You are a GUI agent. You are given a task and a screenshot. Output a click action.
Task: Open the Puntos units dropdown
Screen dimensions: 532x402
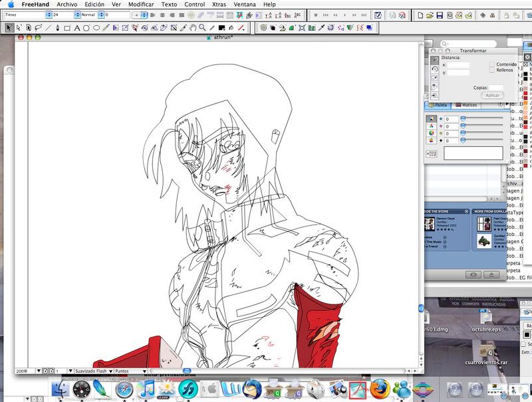coord(144,371)
